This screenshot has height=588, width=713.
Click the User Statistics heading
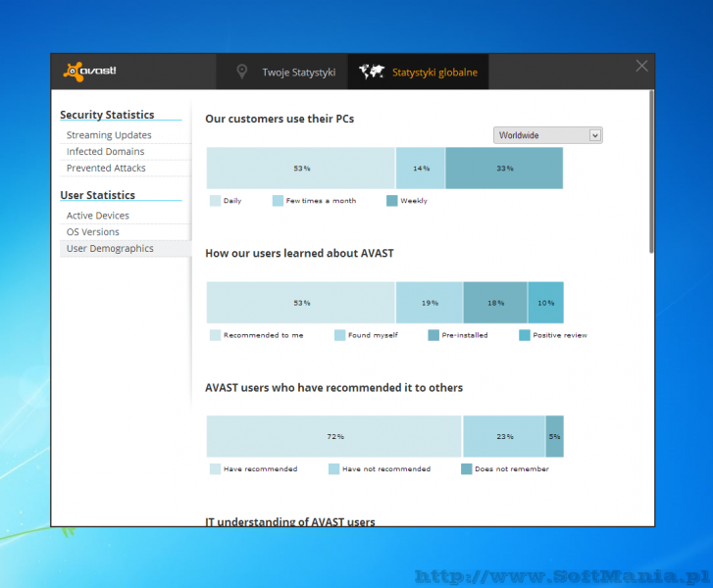[x=97, y=195]
